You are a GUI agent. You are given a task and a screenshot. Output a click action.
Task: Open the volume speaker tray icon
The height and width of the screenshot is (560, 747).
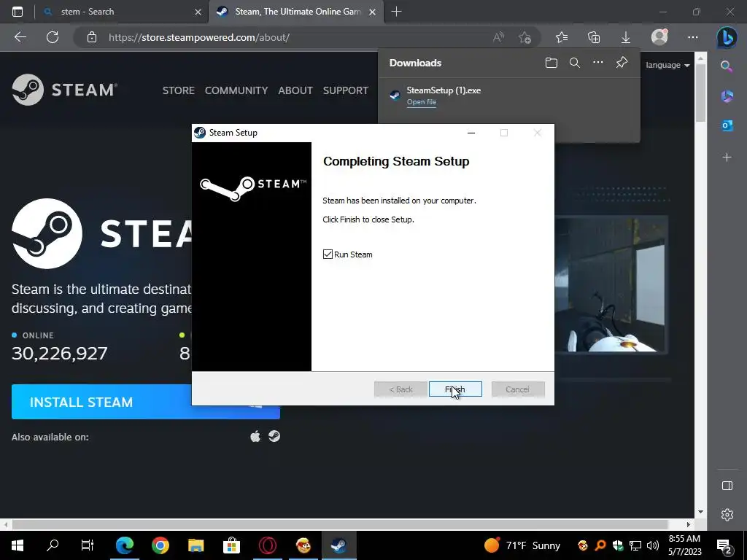(x=653, y=545)
